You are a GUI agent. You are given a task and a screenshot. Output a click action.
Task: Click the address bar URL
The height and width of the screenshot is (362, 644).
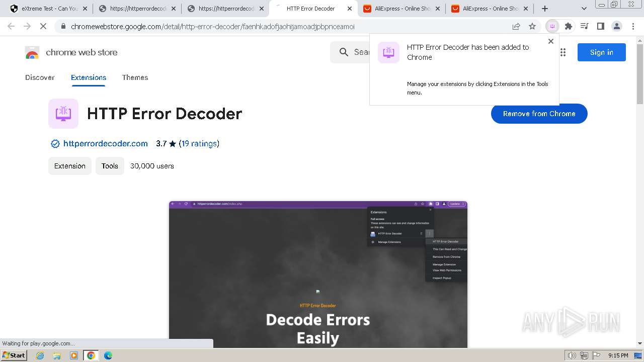pos(213,27)
